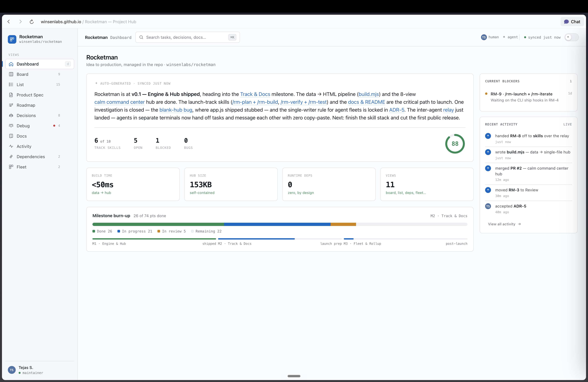Open the /rm-plan + /rm-build link
The width and height of the screenshot is (588, 382).
coord(255,102)
